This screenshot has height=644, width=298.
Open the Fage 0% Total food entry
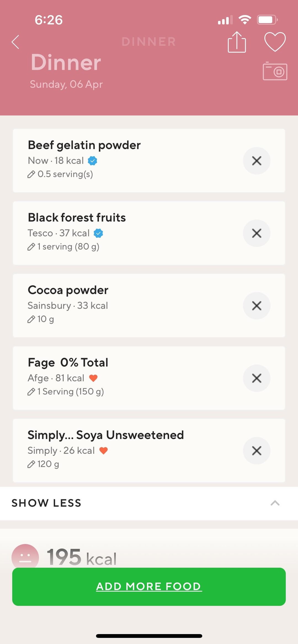click(x=68, y=363)
